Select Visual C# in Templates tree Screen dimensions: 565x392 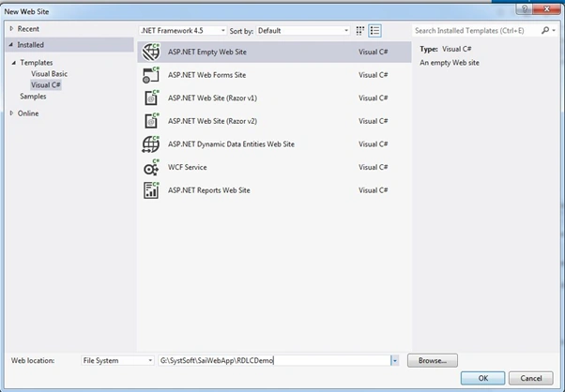(x=46, y=85)
